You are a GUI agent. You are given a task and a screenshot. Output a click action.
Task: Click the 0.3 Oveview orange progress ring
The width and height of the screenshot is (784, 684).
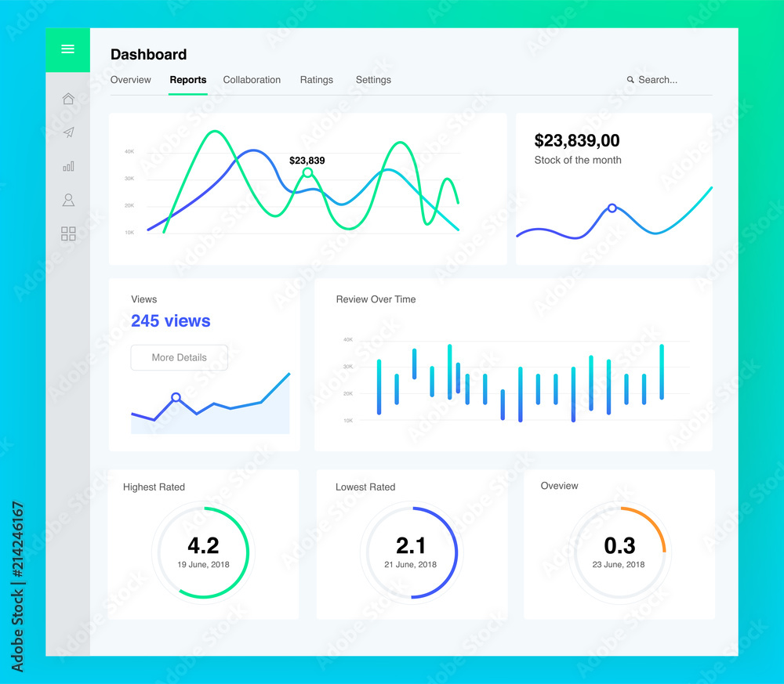coord(619,552)
